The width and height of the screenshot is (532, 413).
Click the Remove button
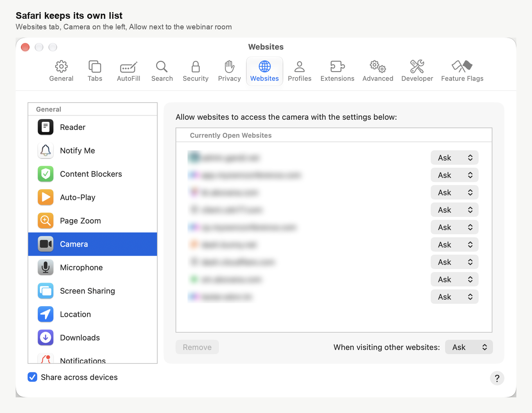pos(197,347)
